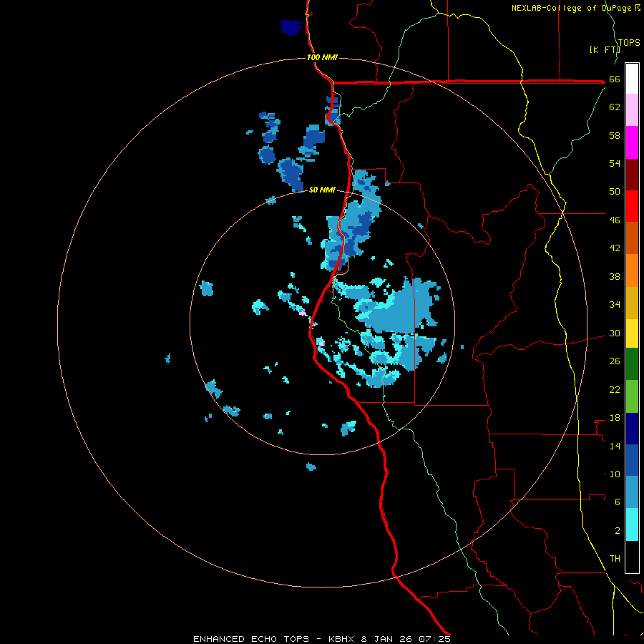The width and height of the screenshot is (644, 644).
Task: Click the 46 legend scale value
Action: (615, 220)
